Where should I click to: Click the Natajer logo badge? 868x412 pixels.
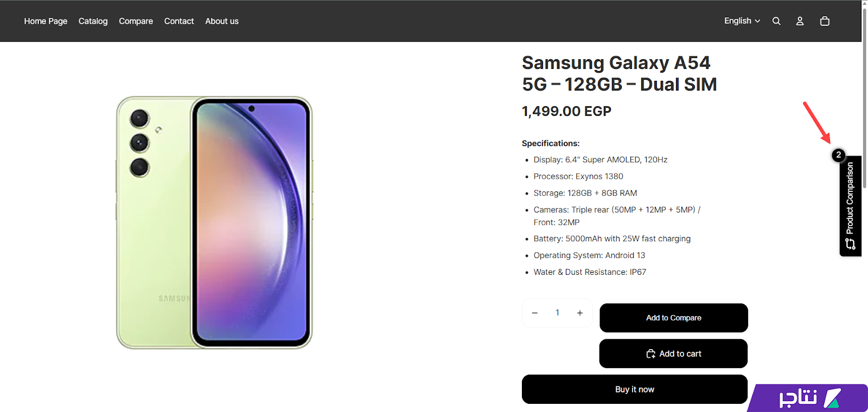[x=808, y=398]
